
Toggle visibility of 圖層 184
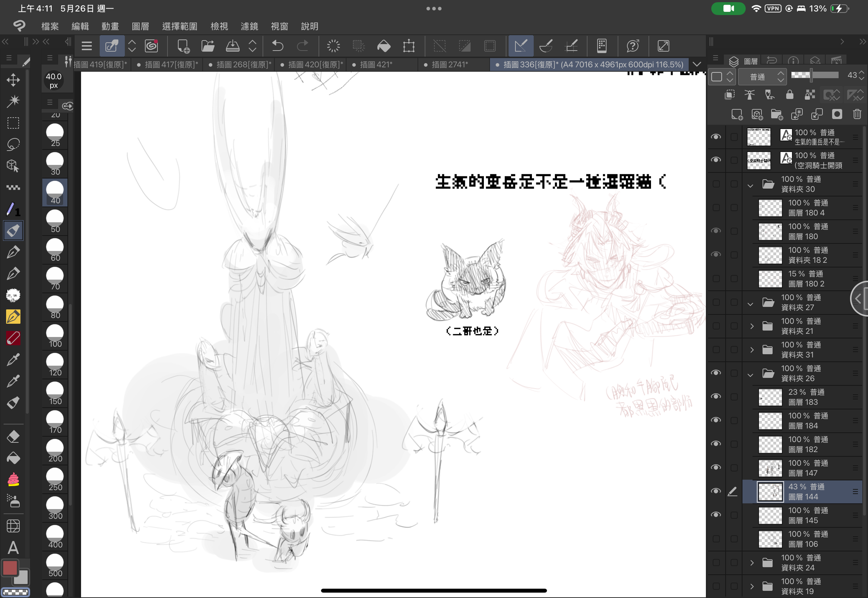pos(716,420)
